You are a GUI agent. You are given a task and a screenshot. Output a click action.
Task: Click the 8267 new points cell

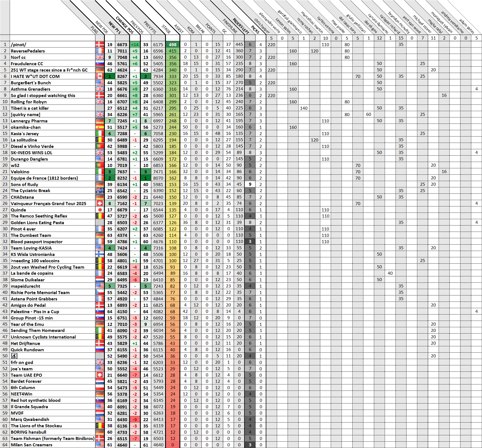click(x=122, y=77)
